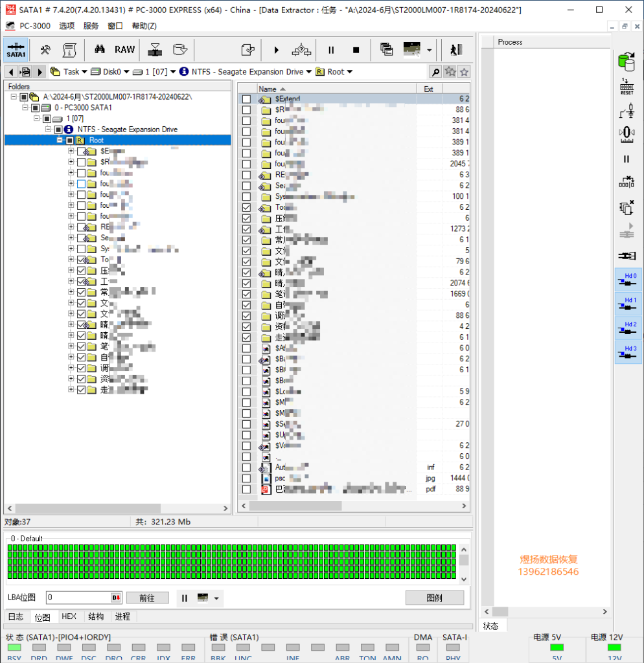Open the 帮助(Z) menu
Viewport: 644px width, 663px height.
[x=144, y=26]
